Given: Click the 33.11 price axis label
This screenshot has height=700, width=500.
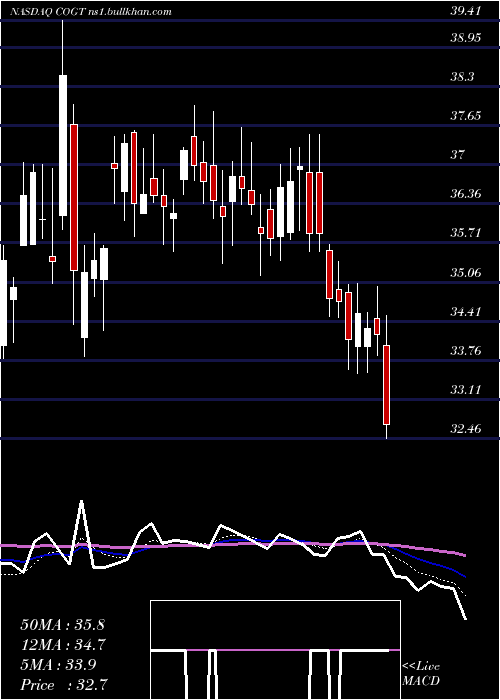Looking at the screenshot, I should coord(466,390).
